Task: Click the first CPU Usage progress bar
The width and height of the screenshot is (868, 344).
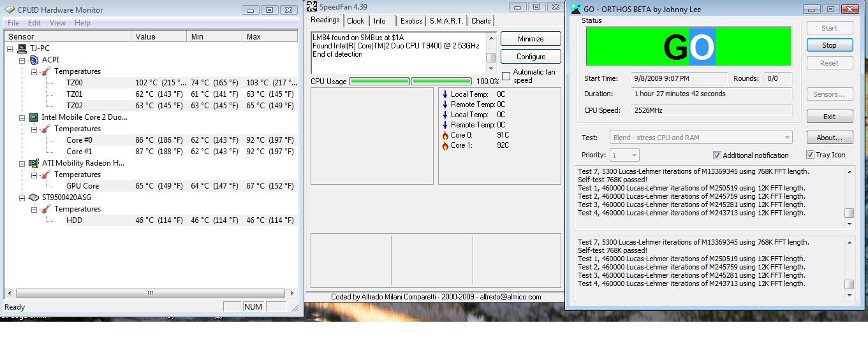Action: 379,82
